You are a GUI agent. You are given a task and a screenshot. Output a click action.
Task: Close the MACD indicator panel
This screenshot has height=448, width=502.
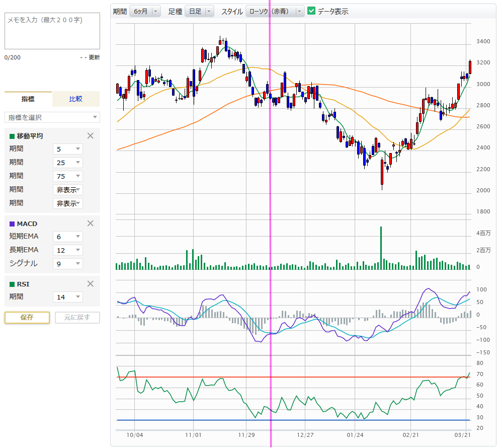coord(91,223)
